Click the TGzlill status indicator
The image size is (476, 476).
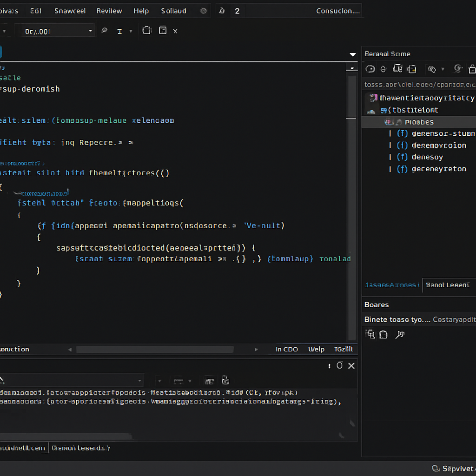click(x=344, y=350)
